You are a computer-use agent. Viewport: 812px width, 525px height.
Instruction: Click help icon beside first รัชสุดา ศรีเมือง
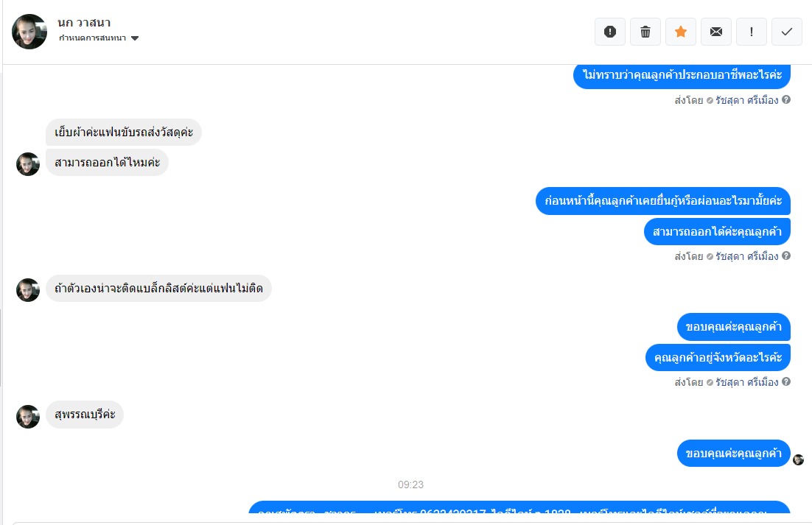(786, 100)
